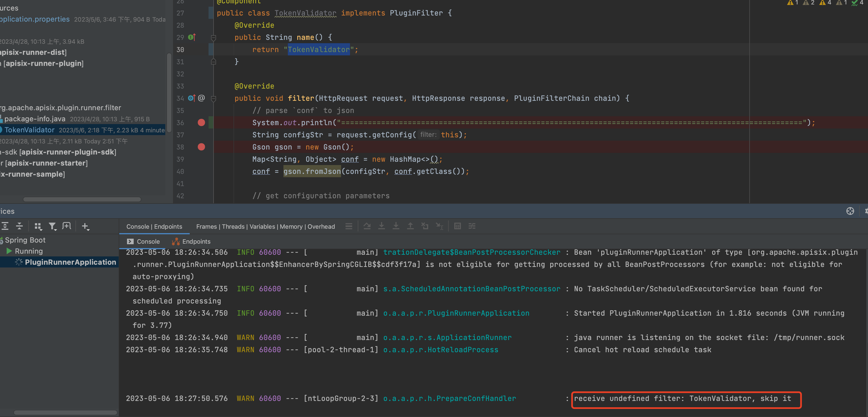868x417 pixels.
Task: Open the Frames | Threads | Variables | Memory tab
Action: 265,226
